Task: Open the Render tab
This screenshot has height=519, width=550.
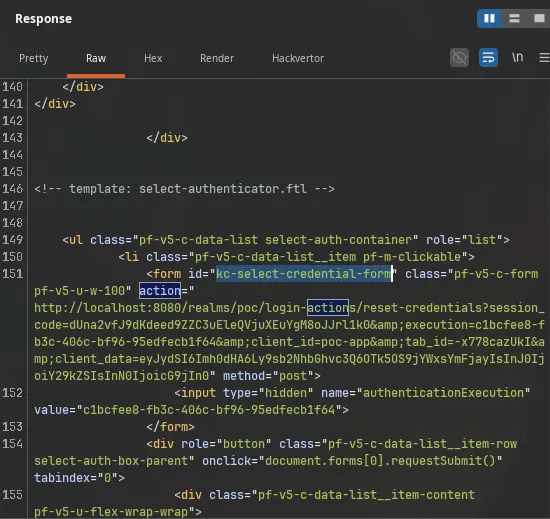Action: tap(217, 58)
